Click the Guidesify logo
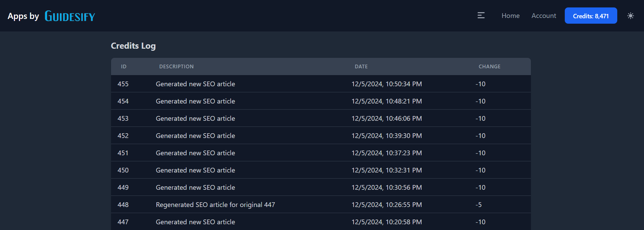 click(69, 16)
